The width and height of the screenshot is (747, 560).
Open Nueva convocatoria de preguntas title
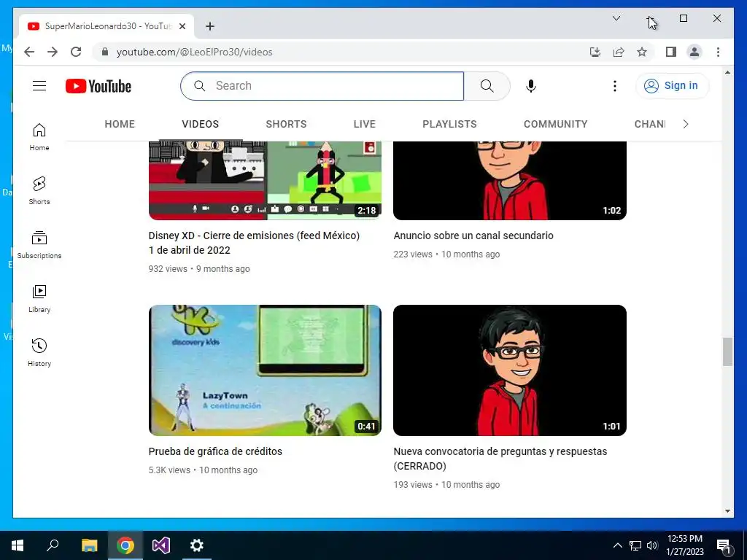(500, 459)
